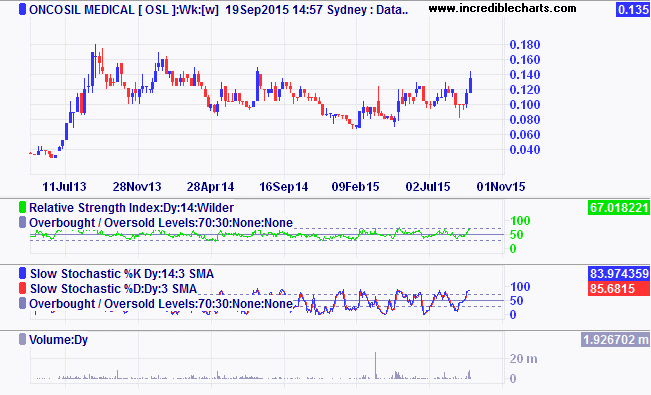Click the 0.180 price axis label
The image size is (651, 395).
click(x=525, y=45)
